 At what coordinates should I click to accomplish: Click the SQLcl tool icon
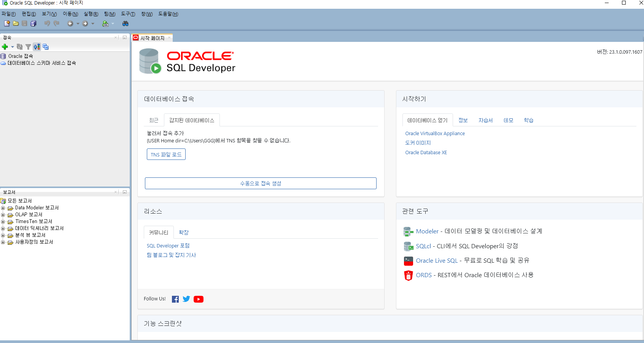[x=408, y=246]
